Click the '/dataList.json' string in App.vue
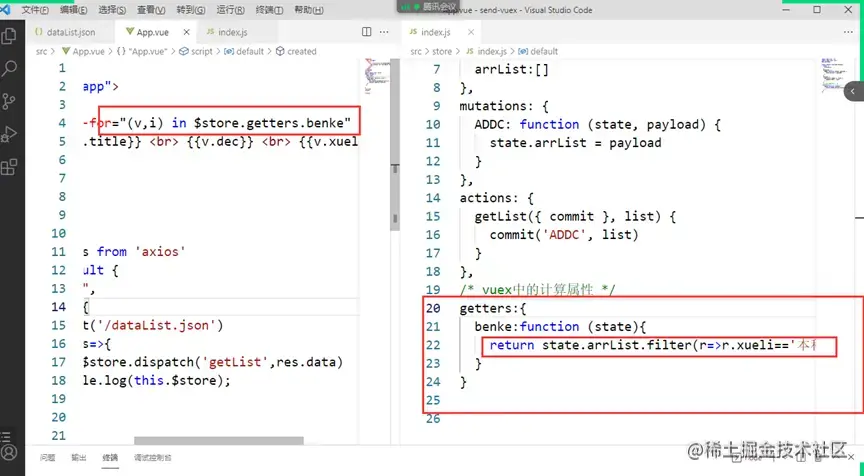Screen dimensions: 864x476 (156, 325)
